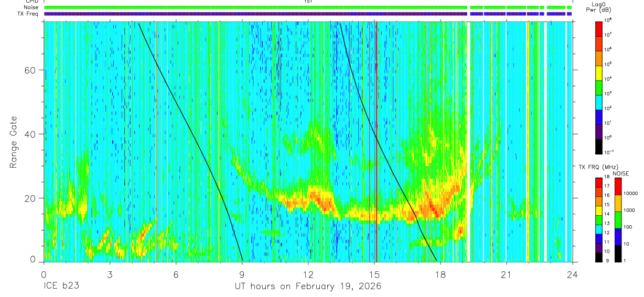Click the x-axis tick label '15'
644x297 pixels.
374,274
